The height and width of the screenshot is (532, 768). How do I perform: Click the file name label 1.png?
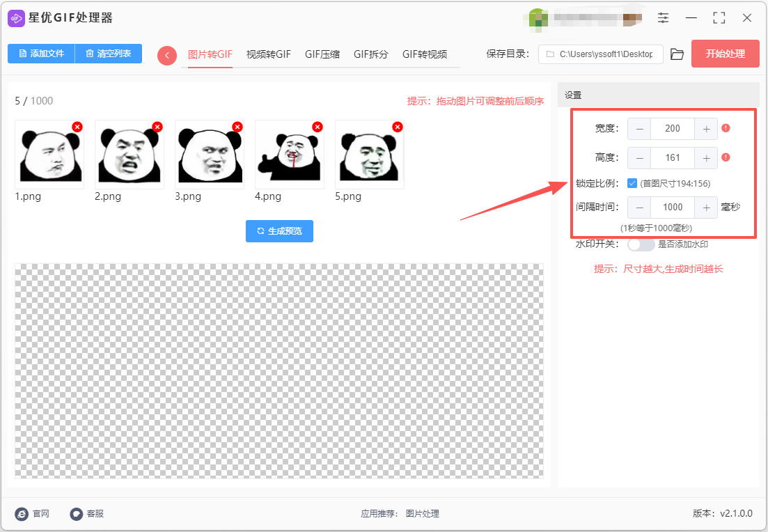(28, 196)
